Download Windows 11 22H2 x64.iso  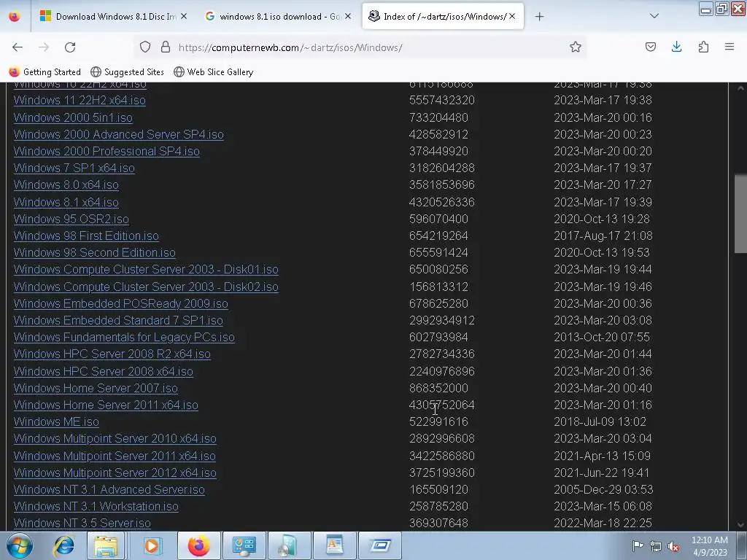pos(80,101)
